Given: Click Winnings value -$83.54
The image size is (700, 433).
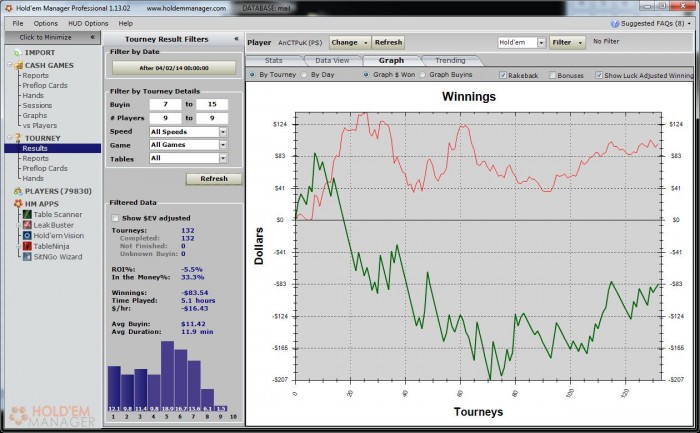Looking at the screenshot, I should [195, 292].
